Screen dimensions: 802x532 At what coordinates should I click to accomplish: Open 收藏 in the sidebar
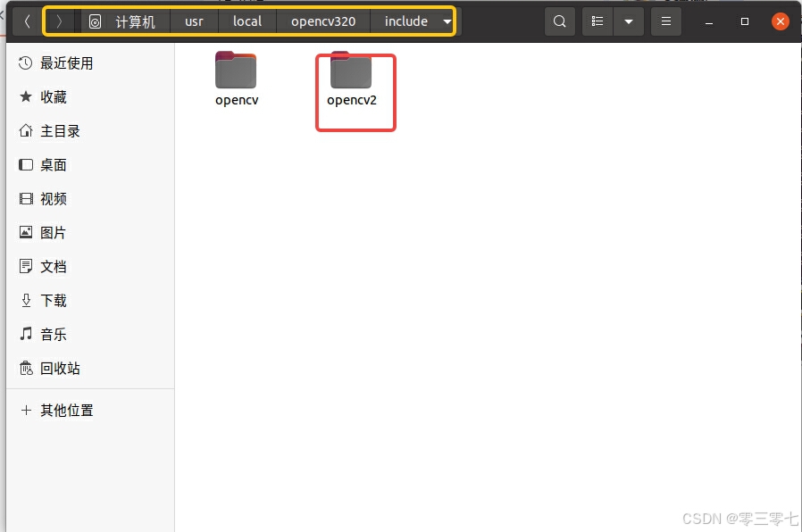pos(90,97)
